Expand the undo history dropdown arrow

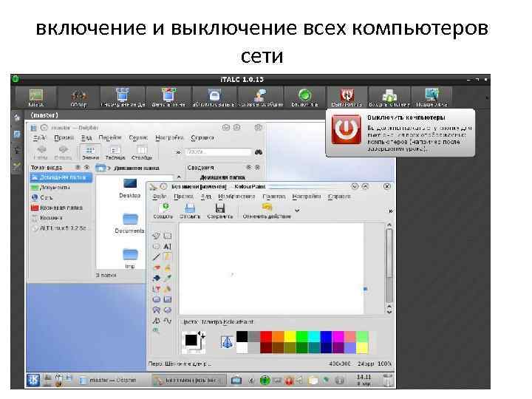coord(297,211)
